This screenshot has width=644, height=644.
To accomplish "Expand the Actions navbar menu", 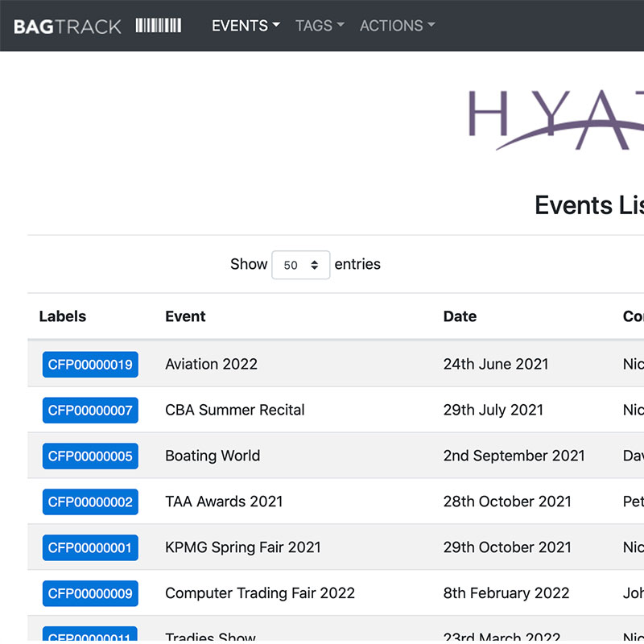I will [397, 26].
